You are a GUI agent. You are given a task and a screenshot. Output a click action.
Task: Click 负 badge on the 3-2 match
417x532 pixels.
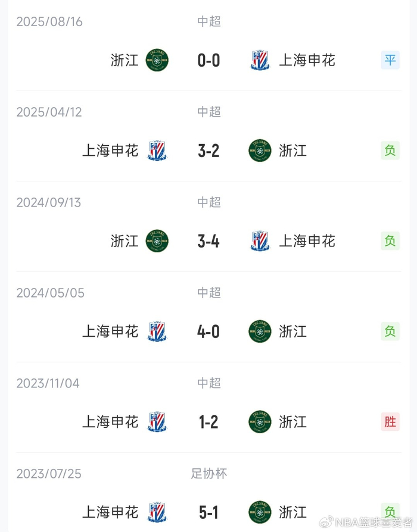pos(390,151)
